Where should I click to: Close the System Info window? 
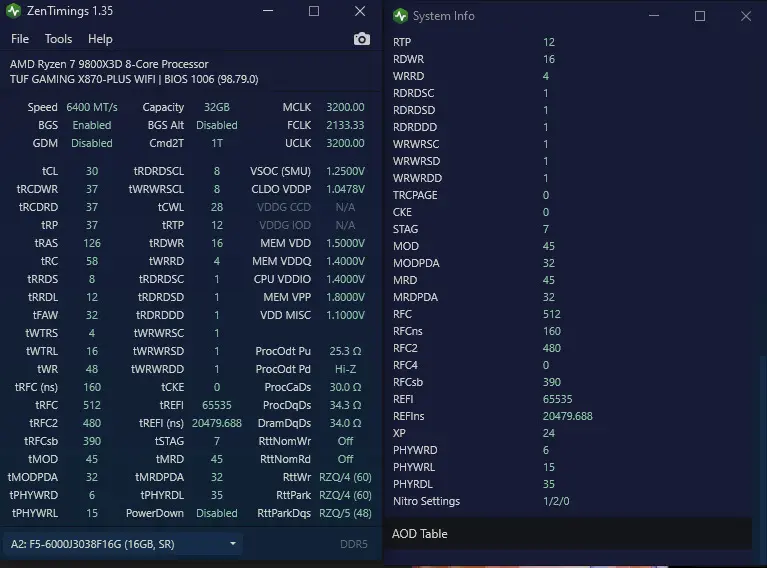[746, 16]
